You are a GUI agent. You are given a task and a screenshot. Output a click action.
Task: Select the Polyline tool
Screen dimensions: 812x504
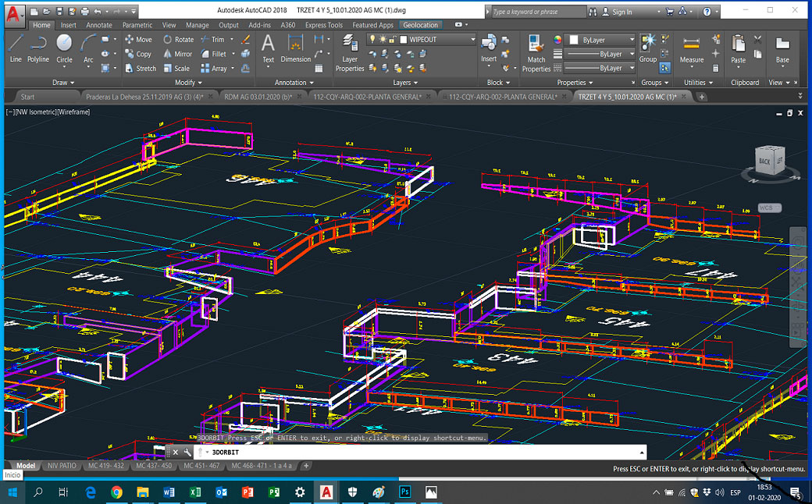pos(37,48)
